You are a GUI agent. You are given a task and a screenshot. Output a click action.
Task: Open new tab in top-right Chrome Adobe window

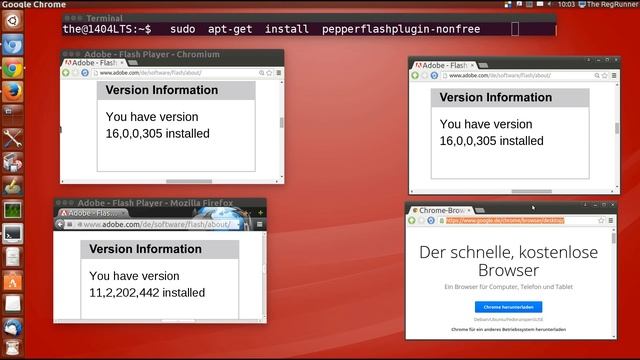[483, 65]
